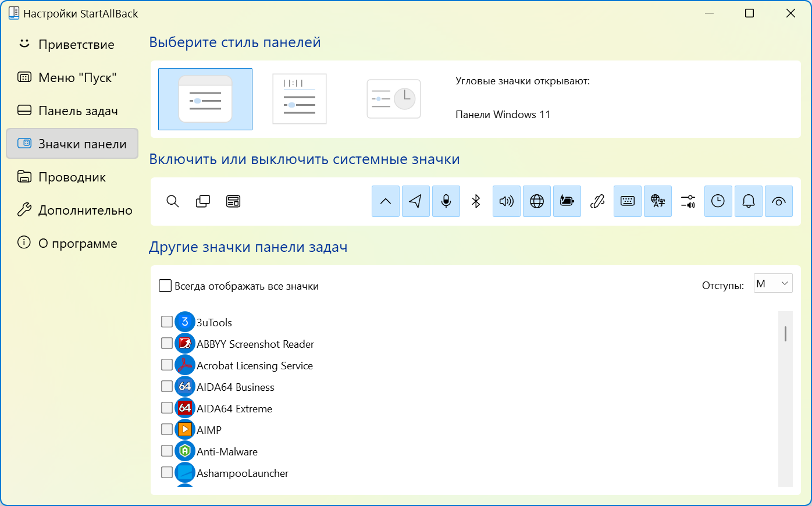This screenshot has height=506, width=812.
Task: Disable the battery system icon
Action: click(x=567, y=201)
